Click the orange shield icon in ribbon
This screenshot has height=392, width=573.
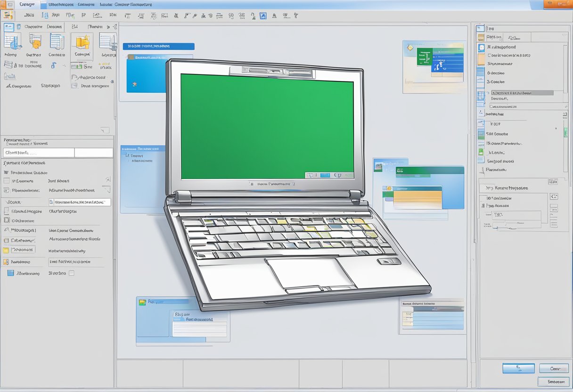[x=35, y=41]
